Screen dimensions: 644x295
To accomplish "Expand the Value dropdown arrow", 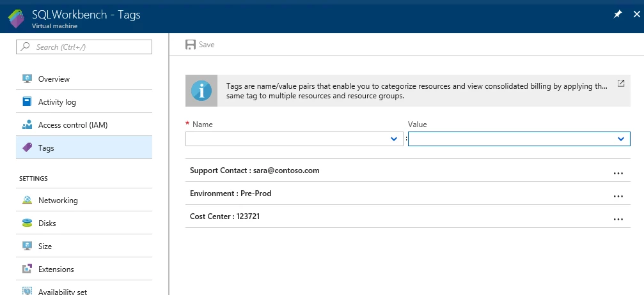I will 621,139.
